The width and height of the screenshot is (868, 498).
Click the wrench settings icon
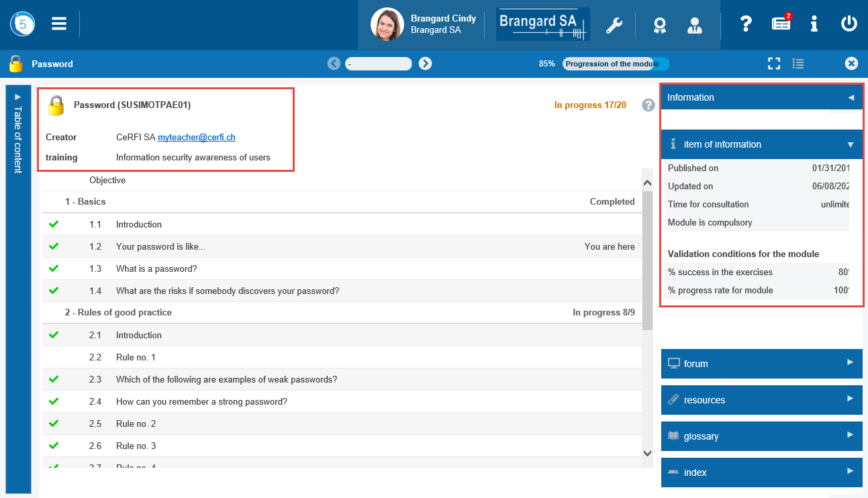coord(614,26)
